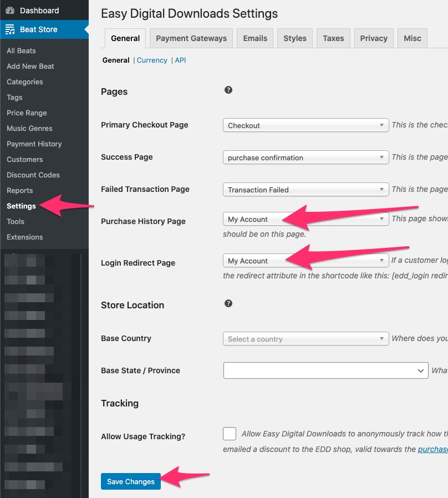This screenshot has width=448, height=498.
Task: Open the API sub-section link
Action: point(180,60)
